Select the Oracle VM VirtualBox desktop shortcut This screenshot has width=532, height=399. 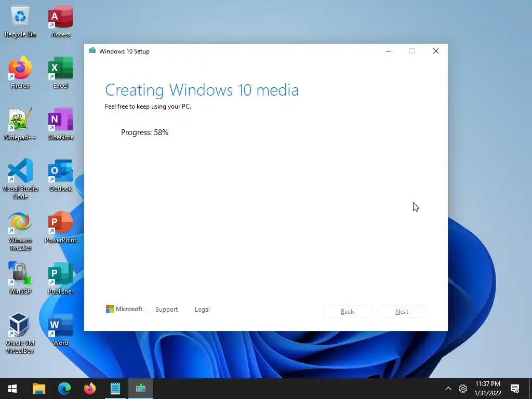[x=20, y=334]
